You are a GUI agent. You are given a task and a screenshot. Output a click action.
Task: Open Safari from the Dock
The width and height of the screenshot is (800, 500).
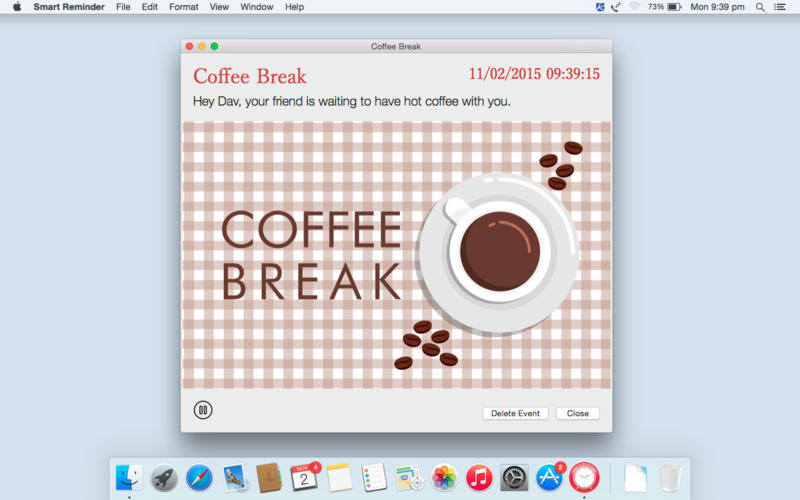click(x=198, y=478)
